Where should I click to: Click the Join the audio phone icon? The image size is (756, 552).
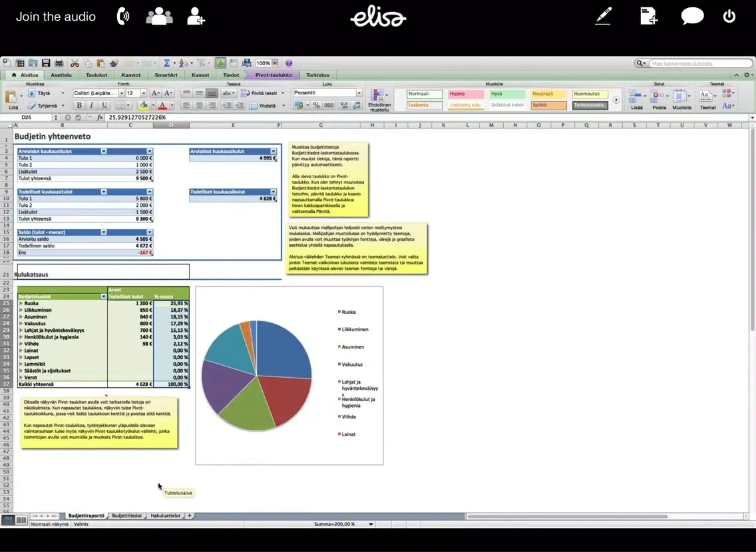click(123, 17)
